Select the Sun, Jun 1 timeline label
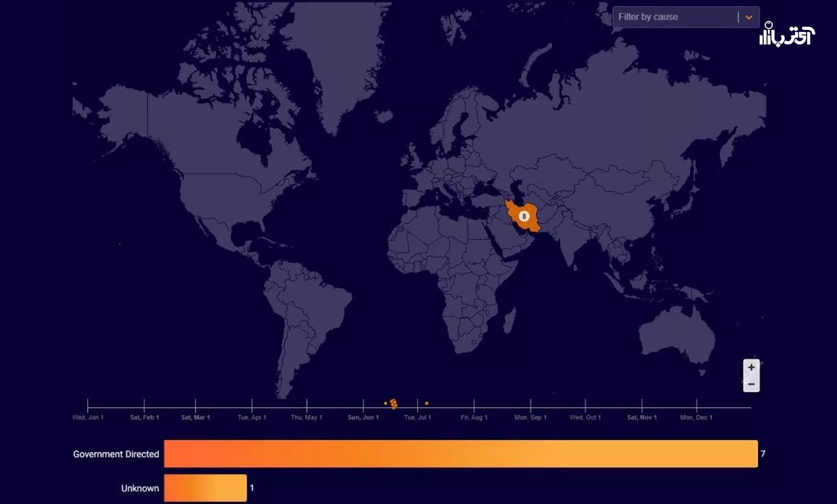The image size is (837, 504). [x=363, y=418]
